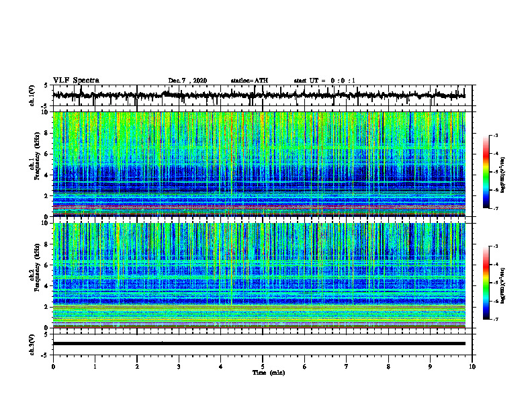Click the "-3" label on ch.1 color scale
This screenshot has height=411, width=532.
[x=495, y=135]
